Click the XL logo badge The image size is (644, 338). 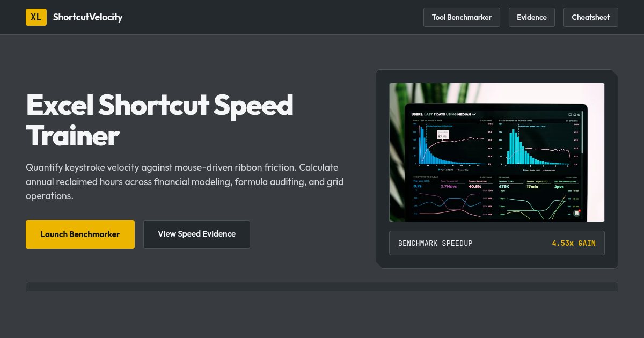[x=36, y=17]
